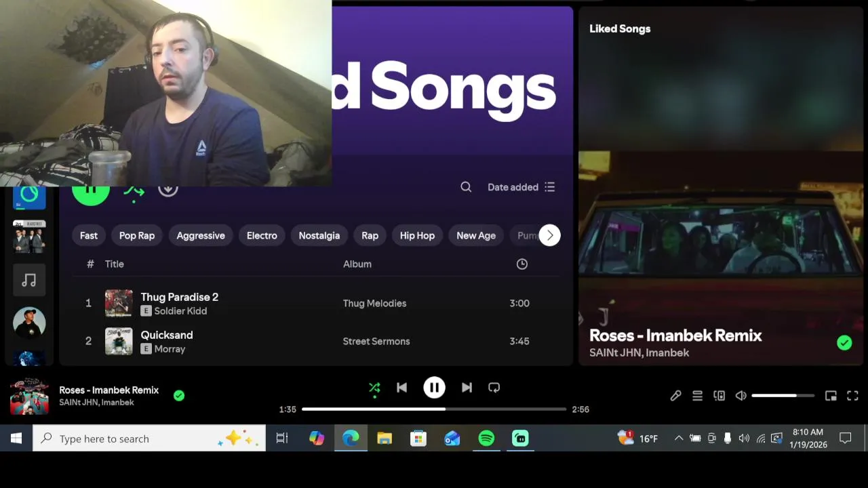This screenshot has height=488, width=868.
Task: Select Quicksand song title
Action: (167, 335)
